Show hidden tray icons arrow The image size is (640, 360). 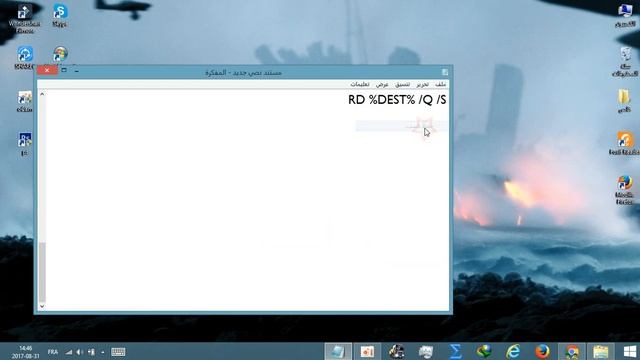pyautogui.click(x=103, y=352)
